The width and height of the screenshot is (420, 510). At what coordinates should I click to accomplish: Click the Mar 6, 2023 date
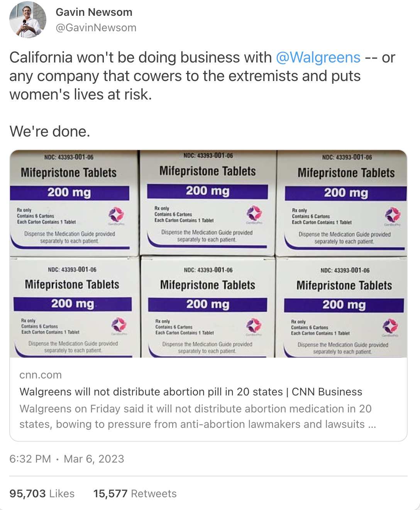[94, 459]
